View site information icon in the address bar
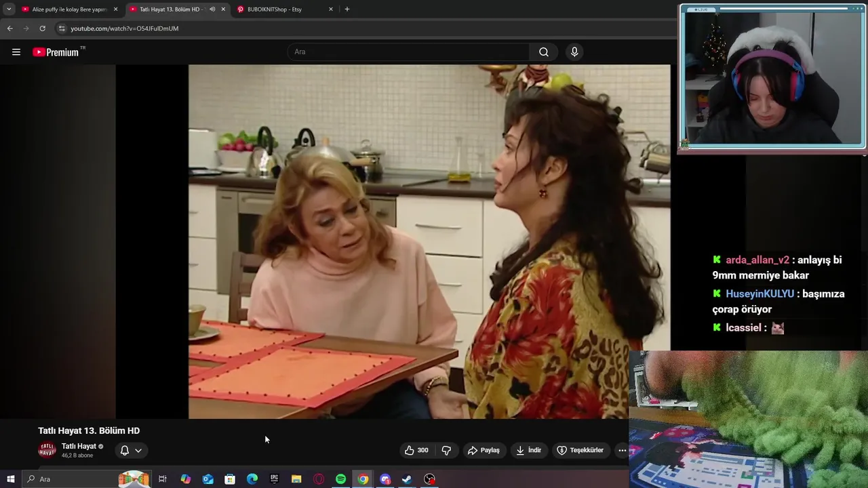 [62, 28]
